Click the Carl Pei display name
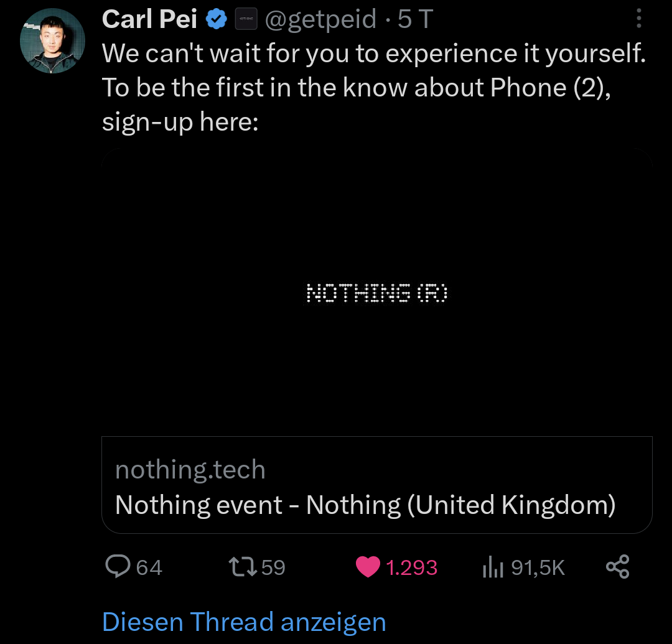This screenshot has height=644, width=672. pos(149,20)
